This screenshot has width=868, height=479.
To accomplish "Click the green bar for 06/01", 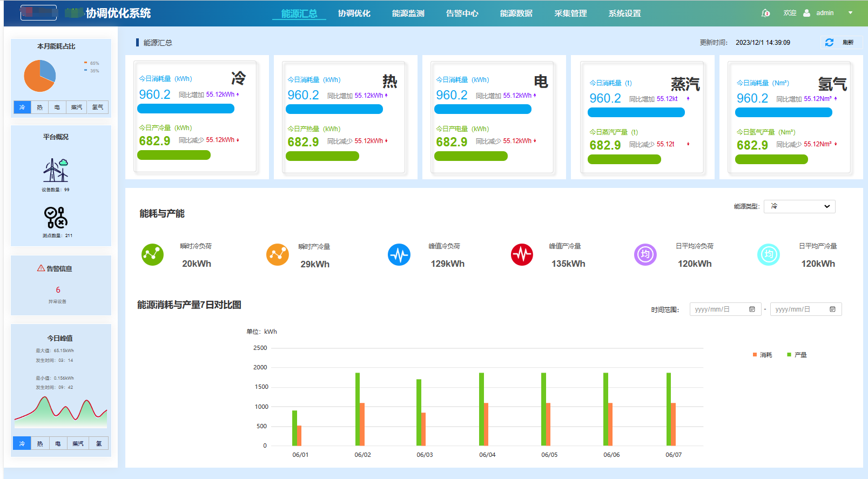I will pos(295,428).
